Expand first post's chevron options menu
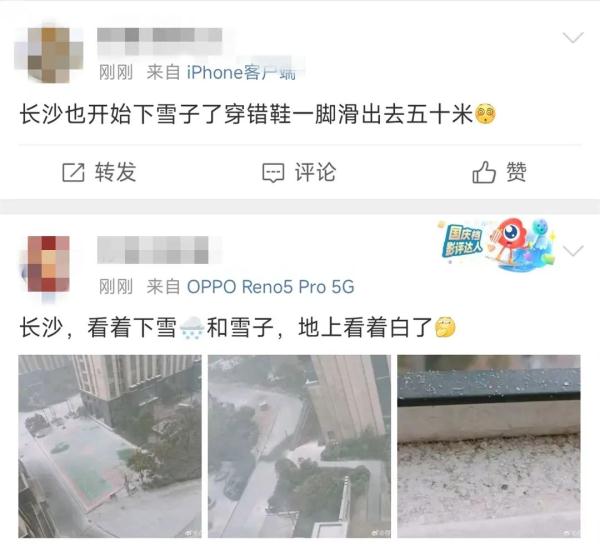Viewport: 600px width, 555px height. click(573, 38)
